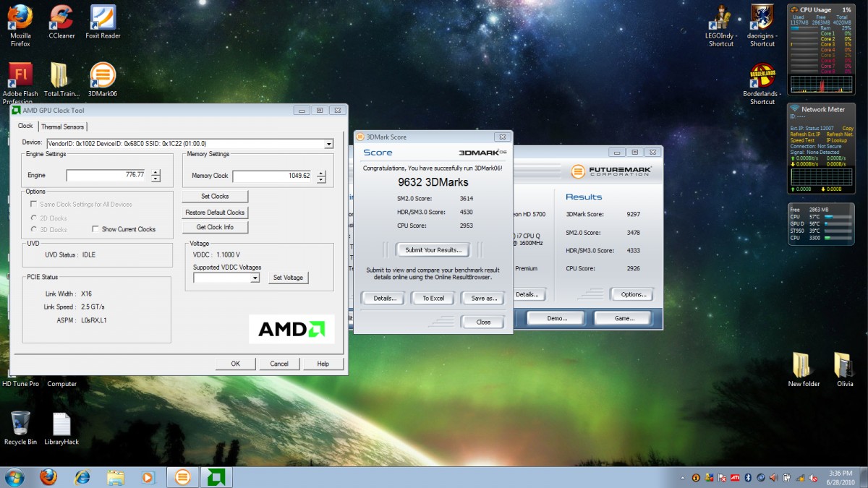Click Cancel in AMD GPU Clock Tool
The image size is (868, 488).
[x=279, y=364]
